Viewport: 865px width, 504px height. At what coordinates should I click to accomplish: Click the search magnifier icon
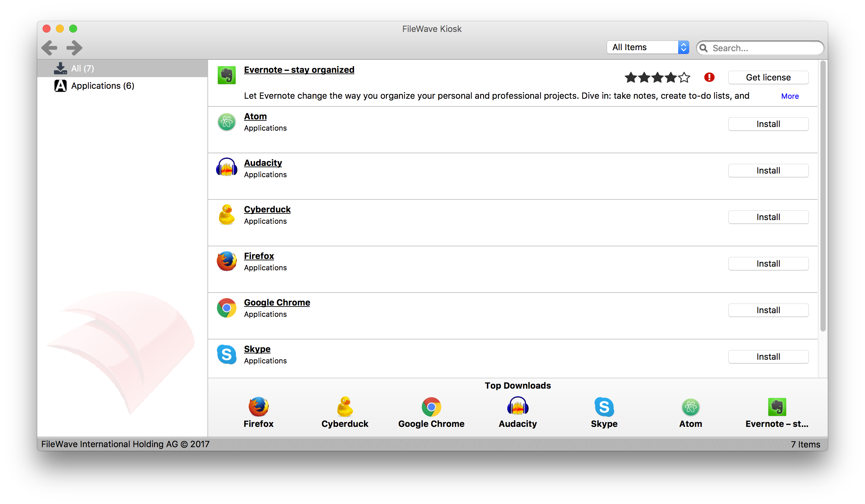click(x=704, y=48)
